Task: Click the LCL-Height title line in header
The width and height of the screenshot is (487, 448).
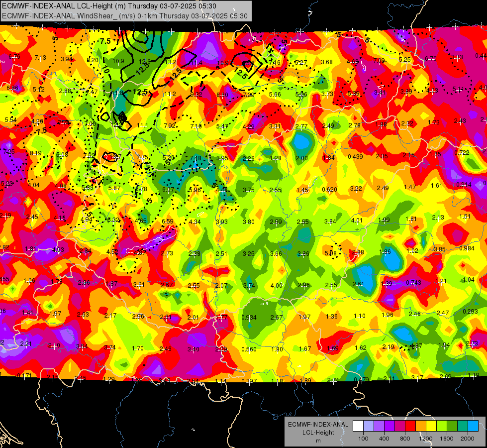Action: 109,6
